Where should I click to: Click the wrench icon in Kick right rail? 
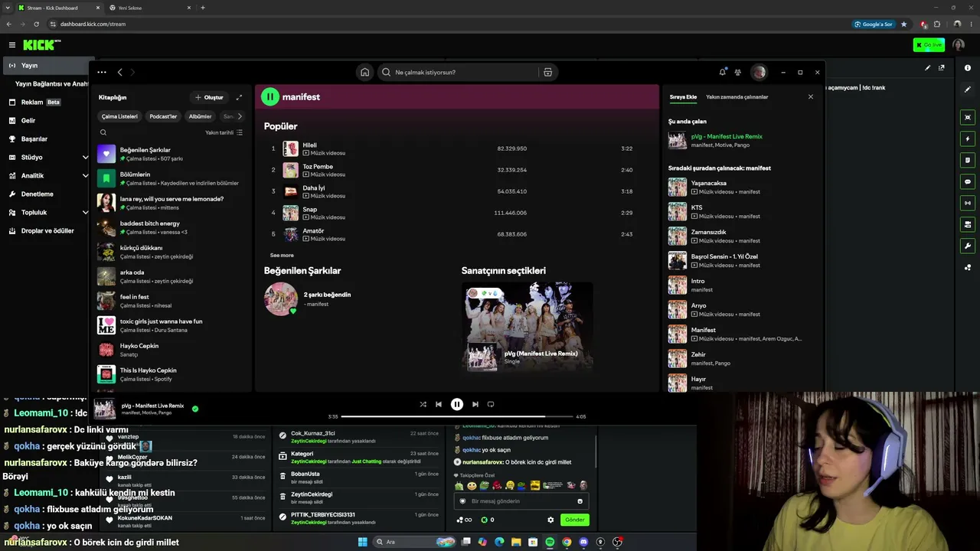(x=968, y=246)
